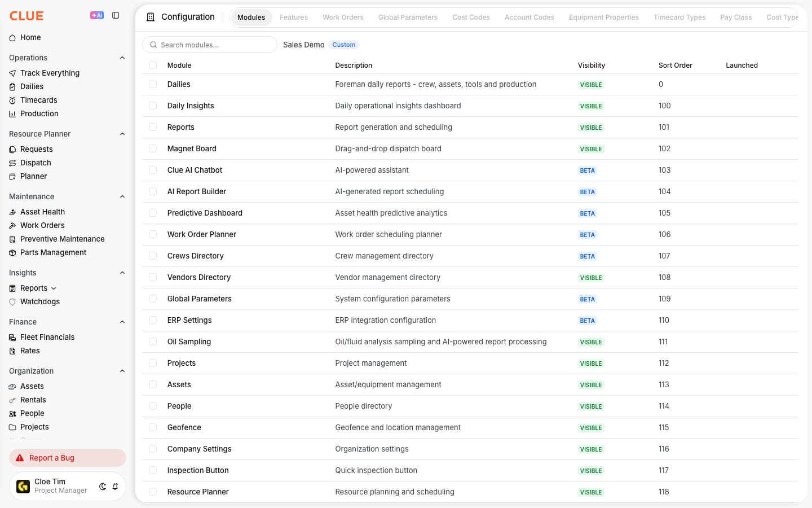
Task: Switch to Equipment Properties tab
Action: 604,17
